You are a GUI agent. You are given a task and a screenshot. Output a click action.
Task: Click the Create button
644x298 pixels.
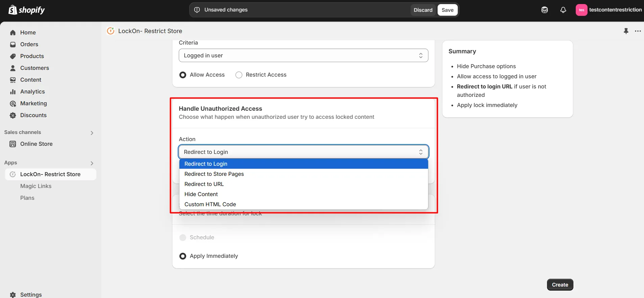tap(560, 285)
